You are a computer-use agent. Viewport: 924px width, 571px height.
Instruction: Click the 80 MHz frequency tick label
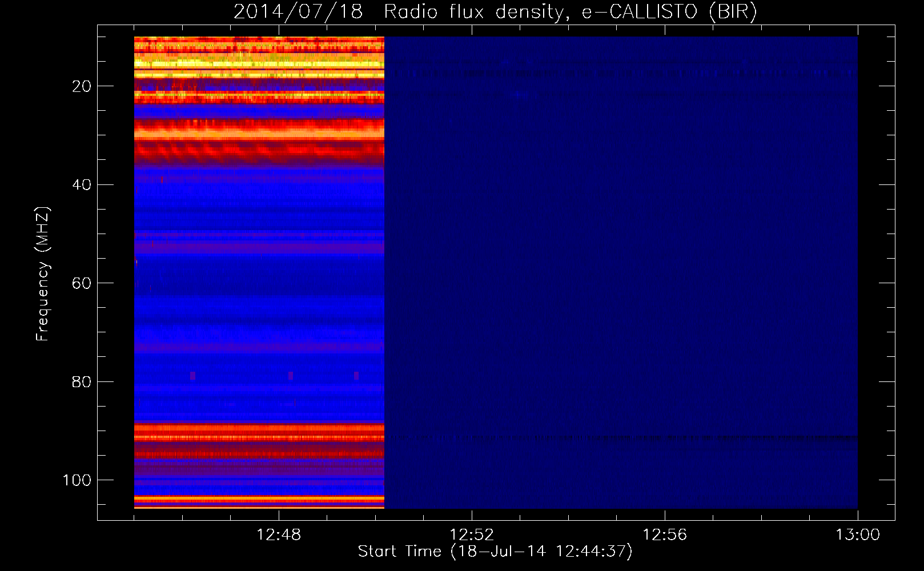82,382
